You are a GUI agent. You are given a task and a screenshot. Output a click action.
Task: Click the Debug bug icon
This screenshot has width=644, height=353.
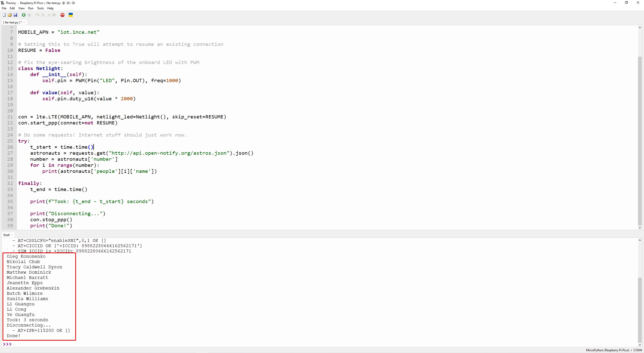29,15
